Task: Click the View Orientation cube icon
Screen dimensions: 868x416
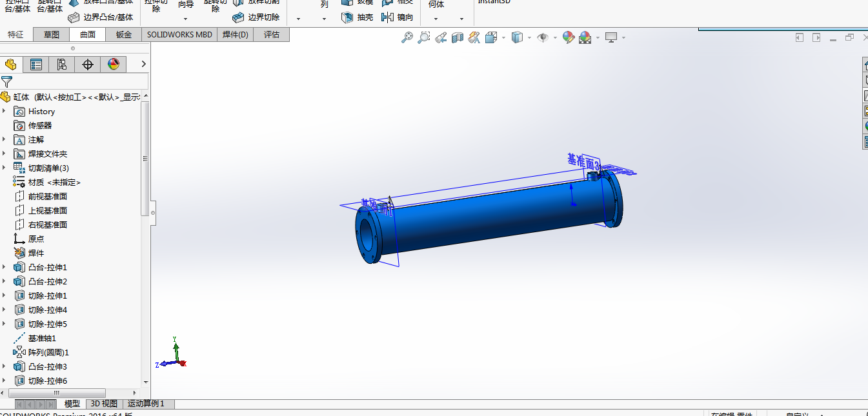Action: [x=491, y=37]
